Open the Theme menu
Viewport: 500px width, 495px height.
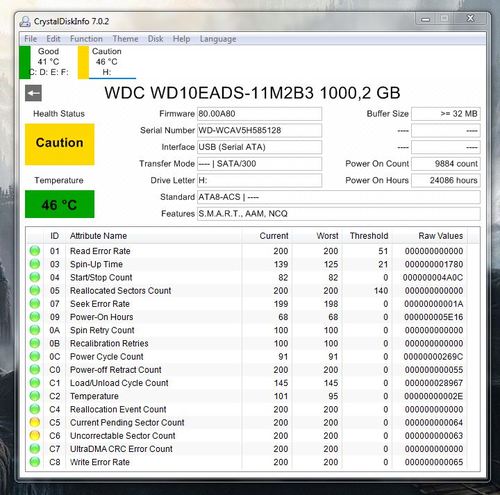point(125,39)
